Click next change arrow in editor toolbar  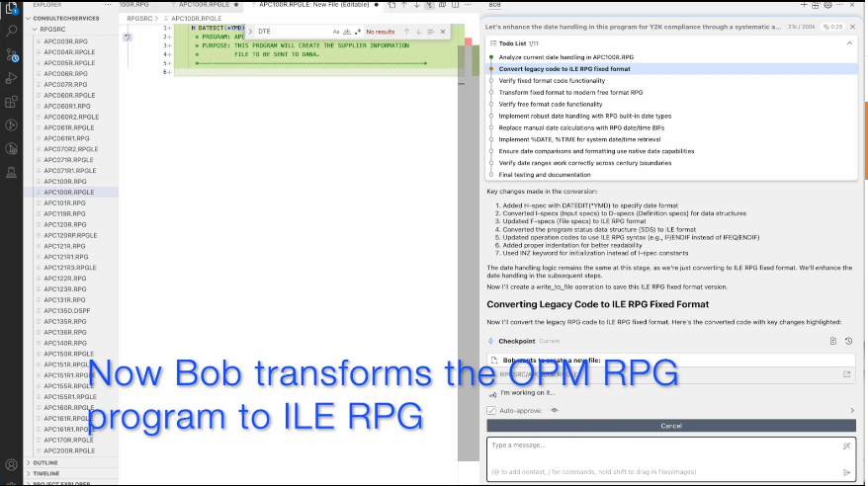417,4
